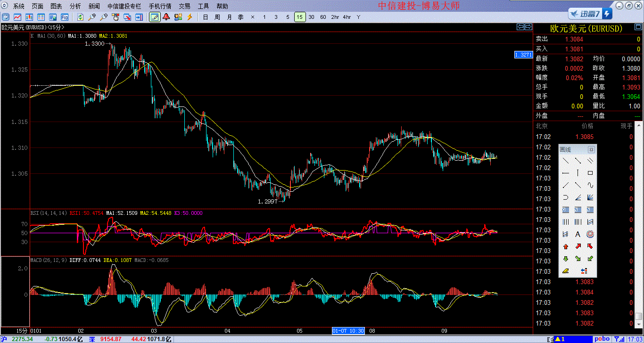The image size is (644, 343).
Task: Click the 1.3271 price axis marker
Action: (524, 55)
